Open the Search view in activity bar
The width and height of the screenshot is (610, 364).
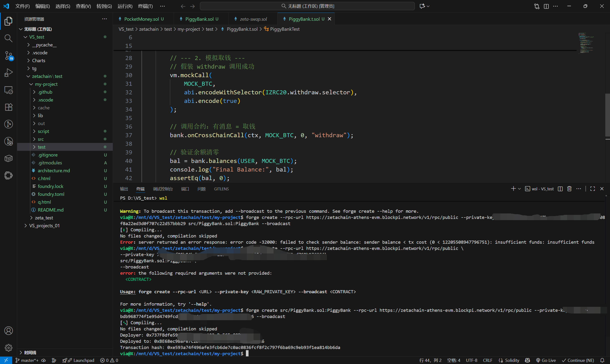tap(8, 38)
